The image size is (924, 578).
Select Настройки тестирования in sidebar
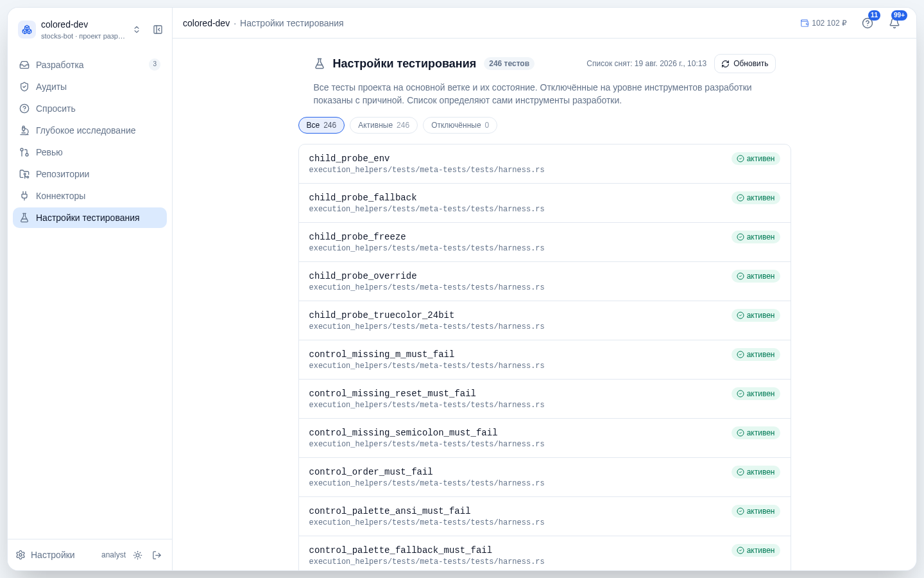click(x=90, y=218)
